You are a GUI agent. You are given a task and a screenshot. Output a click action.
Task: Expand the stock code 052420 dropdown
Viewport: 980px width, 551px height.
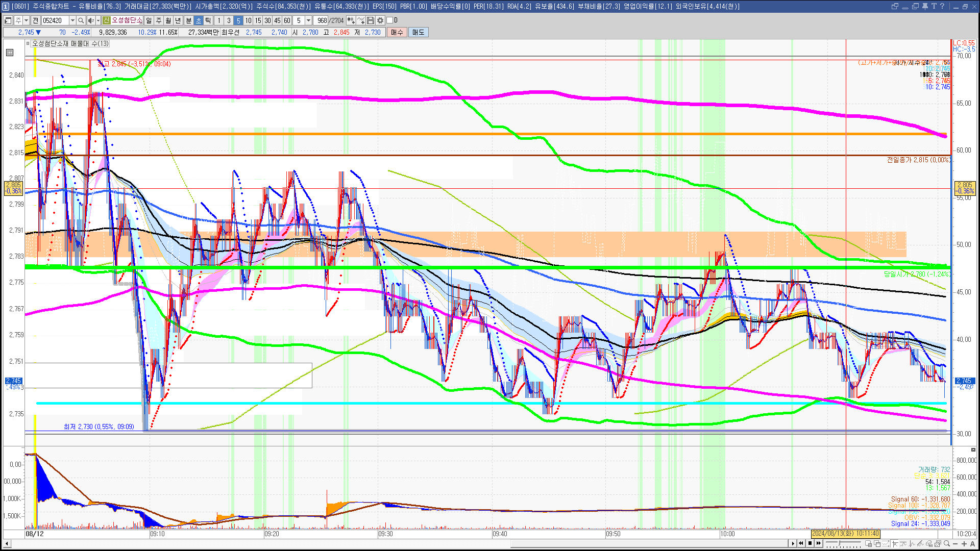pos(72,20)
